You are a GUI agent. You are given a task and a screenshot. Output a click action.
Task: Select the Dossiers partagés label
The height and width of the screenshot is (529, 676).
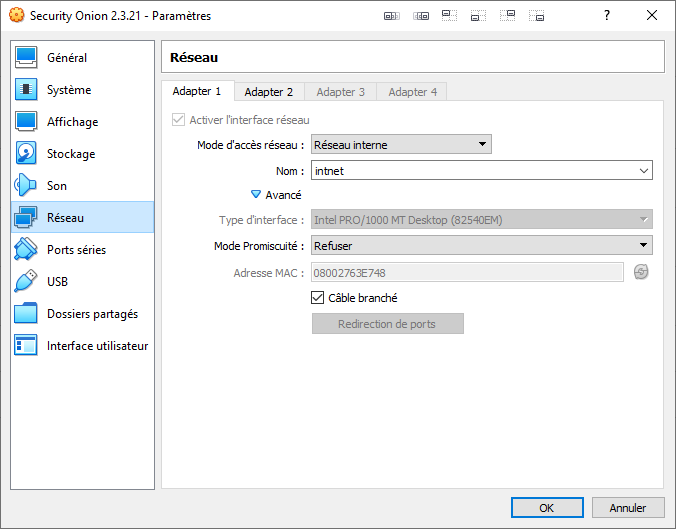tap(92, 314)
